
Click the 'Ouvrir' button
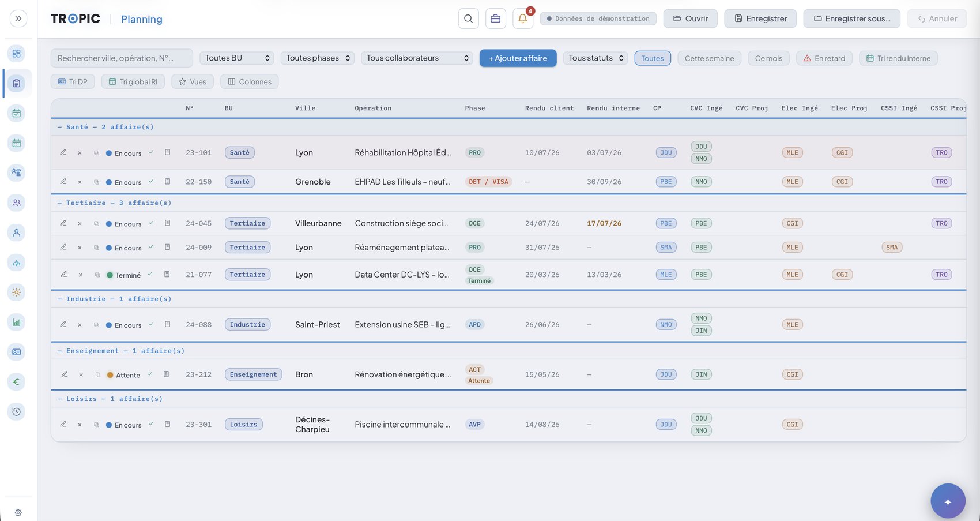(691, 18)
